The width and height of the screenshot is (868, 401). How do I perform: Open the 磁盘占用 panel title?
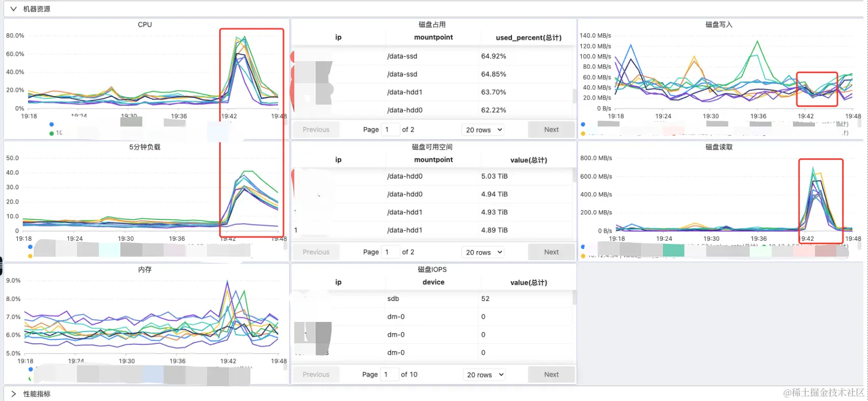tap(432, 24)
